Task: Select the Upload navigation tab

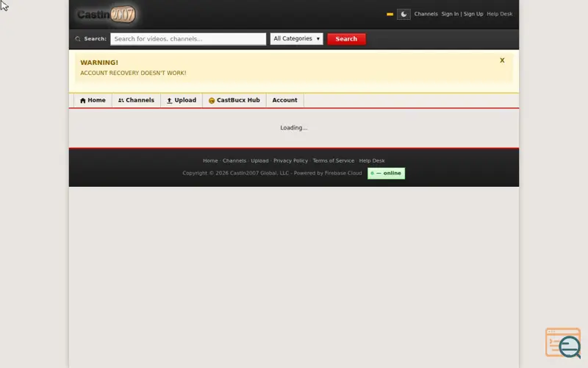Action: point(182,100)
